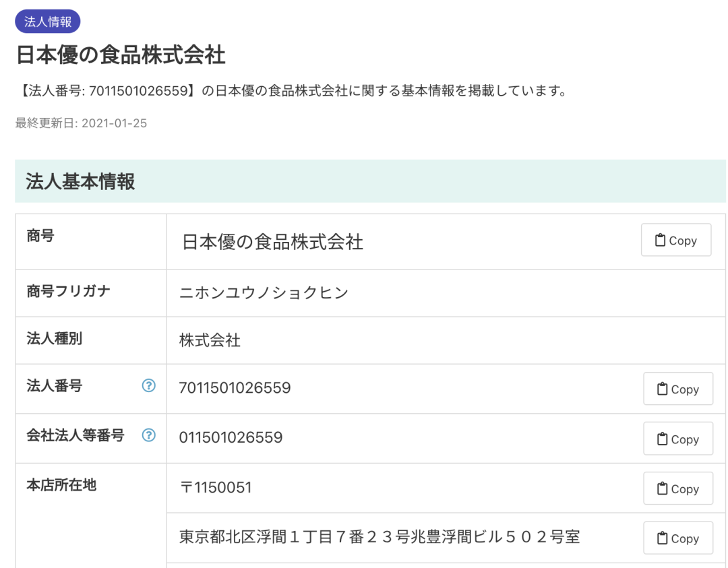This screenshot has width=728, height=568.
Task: Click the number 7011501026559 in the table
Action: [235, 388]
